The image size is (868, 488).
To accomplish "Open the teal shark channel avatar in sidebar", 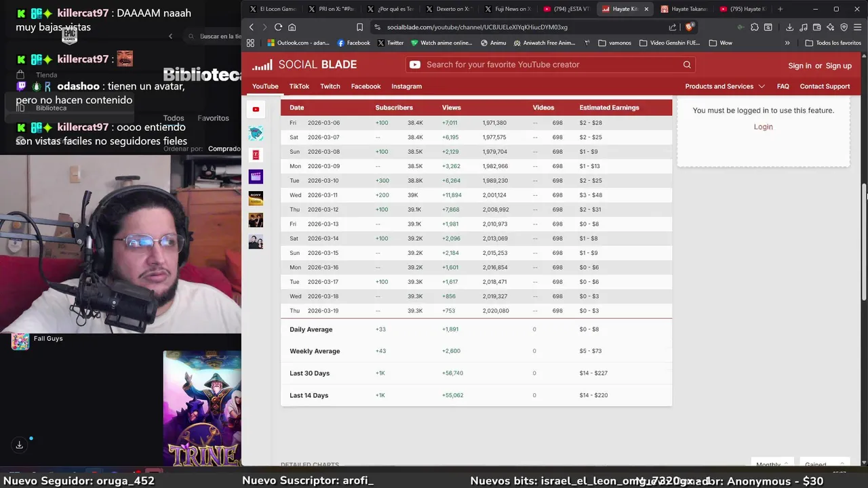I will [256, 134].
